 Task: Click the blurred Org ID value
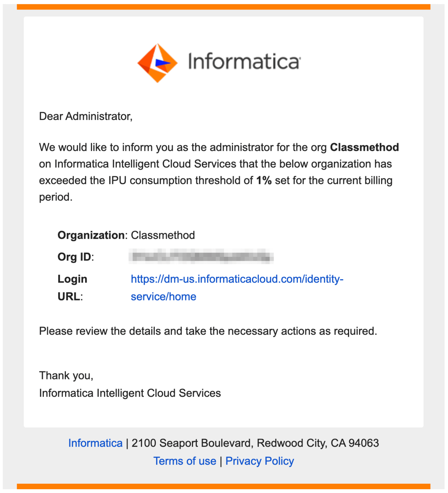tap(201, 256)
